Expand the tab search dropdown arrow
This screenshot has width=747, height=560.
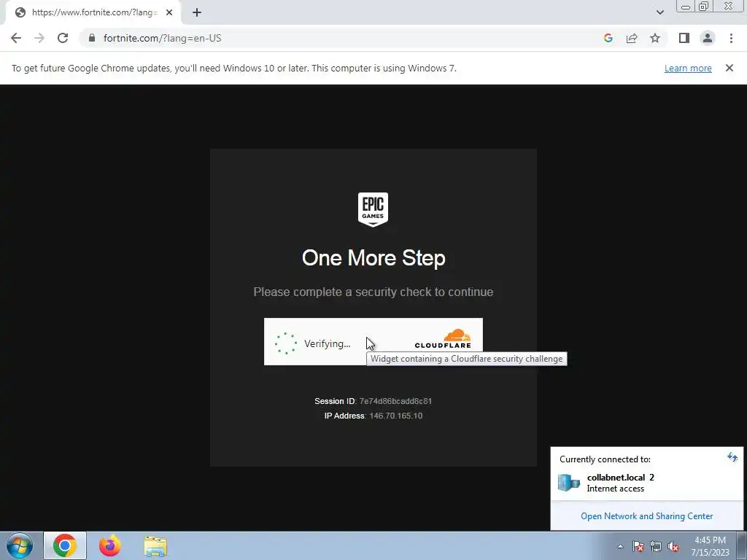tap(659, 12)
